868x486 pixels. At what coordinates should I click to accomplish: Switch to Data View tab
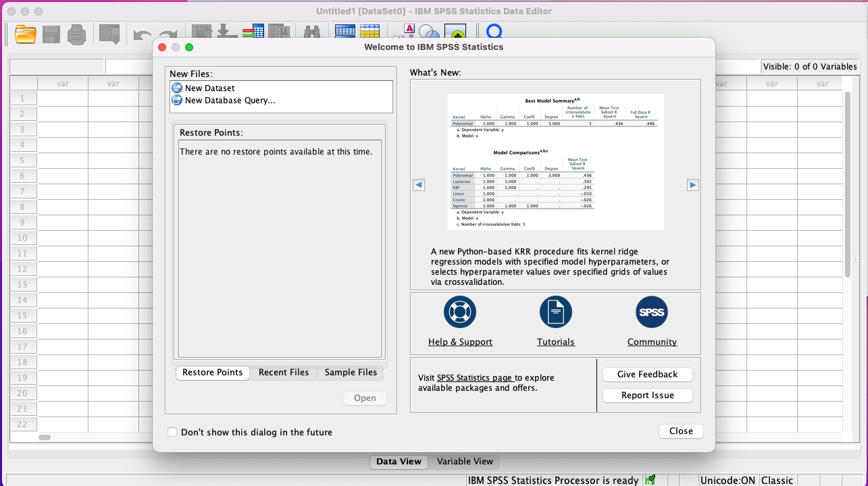pos(399,462)
